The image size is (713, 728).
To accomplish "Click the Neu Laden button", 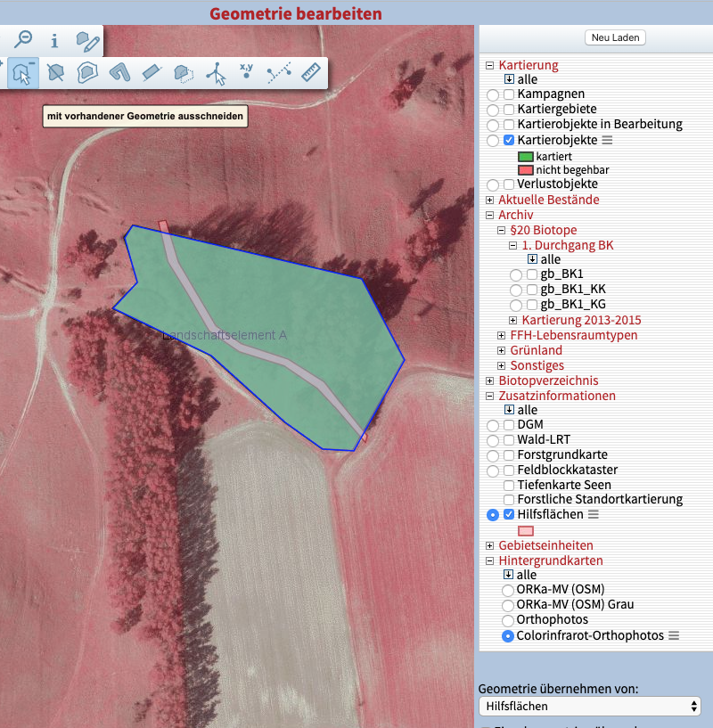I will point(615,37).
